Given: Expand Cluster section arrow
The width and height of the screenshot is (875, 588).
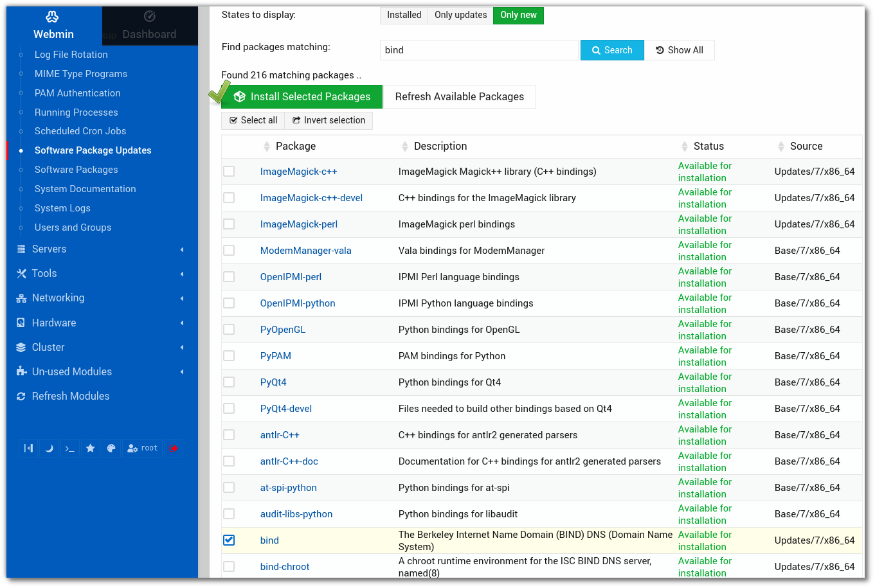Looking at the screenshot, I should 182,348.
